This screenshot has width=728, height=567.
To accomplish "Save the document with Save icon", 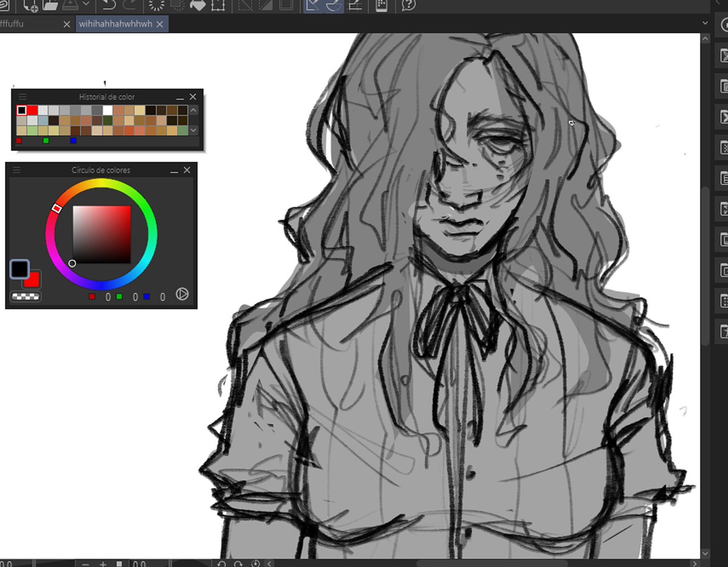I will (70, 5).
